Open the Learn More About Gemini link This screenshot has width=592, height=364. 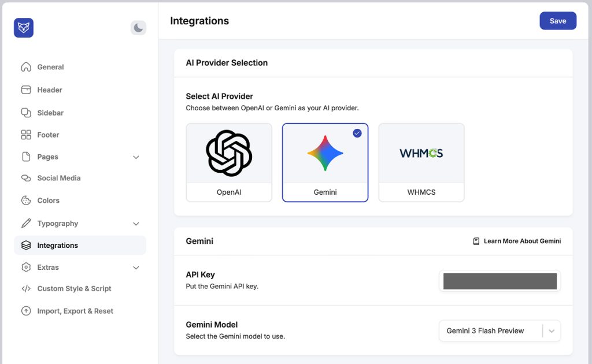tap(517, 241)
